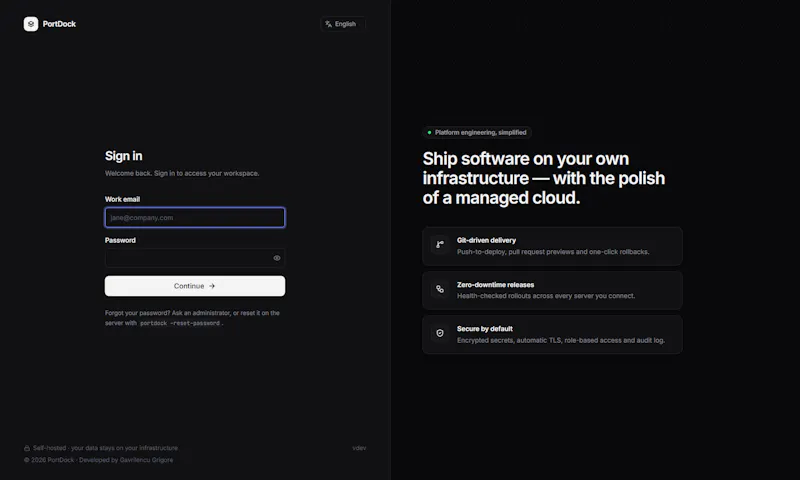Viewport: 800px width, 480px height.
Task: Click the Zero-downtime releases title
Action: coord(495,285)
